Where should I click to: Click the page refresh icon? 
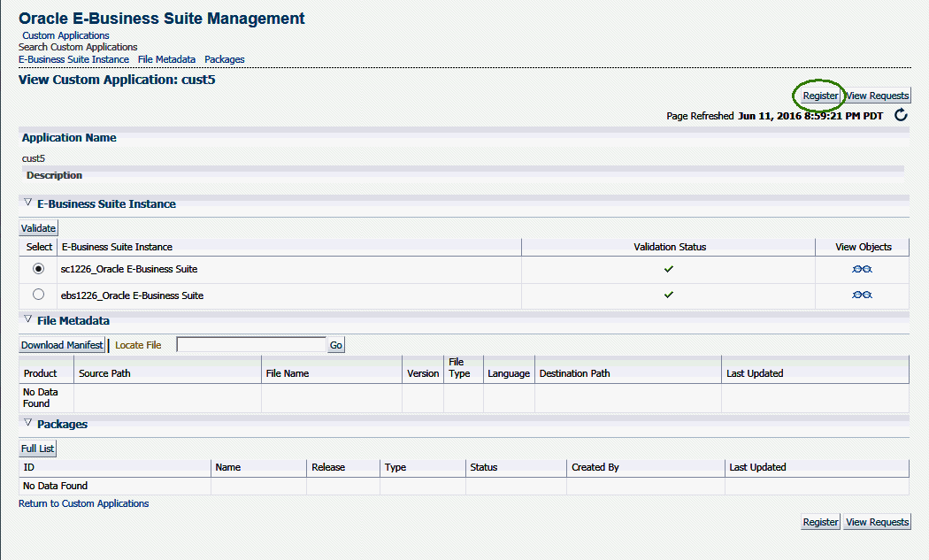coord(901,115)
